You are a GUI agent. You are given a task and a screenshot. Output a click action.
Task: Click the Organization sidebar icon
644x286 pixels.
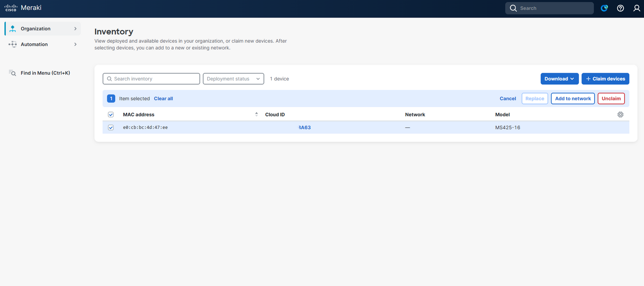point(13,29)
